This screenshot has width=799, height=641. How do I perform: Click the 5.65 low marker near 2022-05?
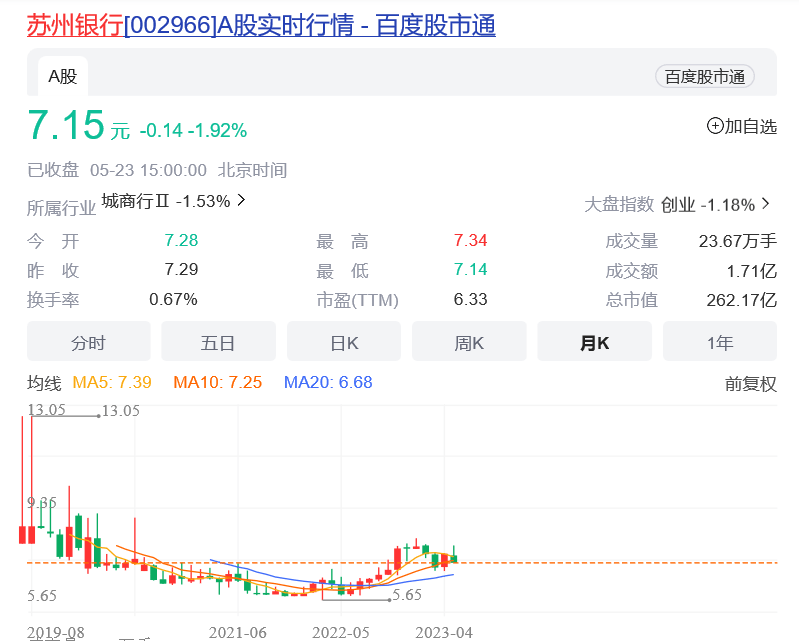click(x=407, y=595)
